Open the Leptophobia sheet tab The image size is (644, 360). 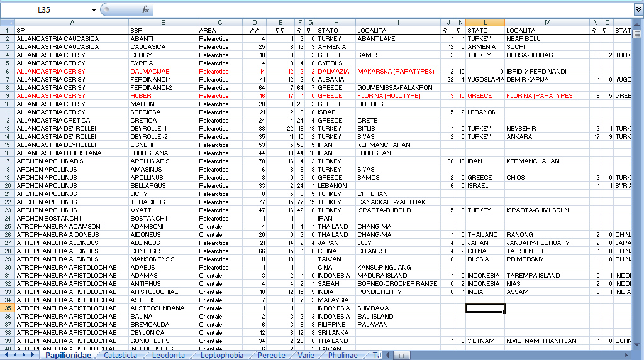(221, 355)
